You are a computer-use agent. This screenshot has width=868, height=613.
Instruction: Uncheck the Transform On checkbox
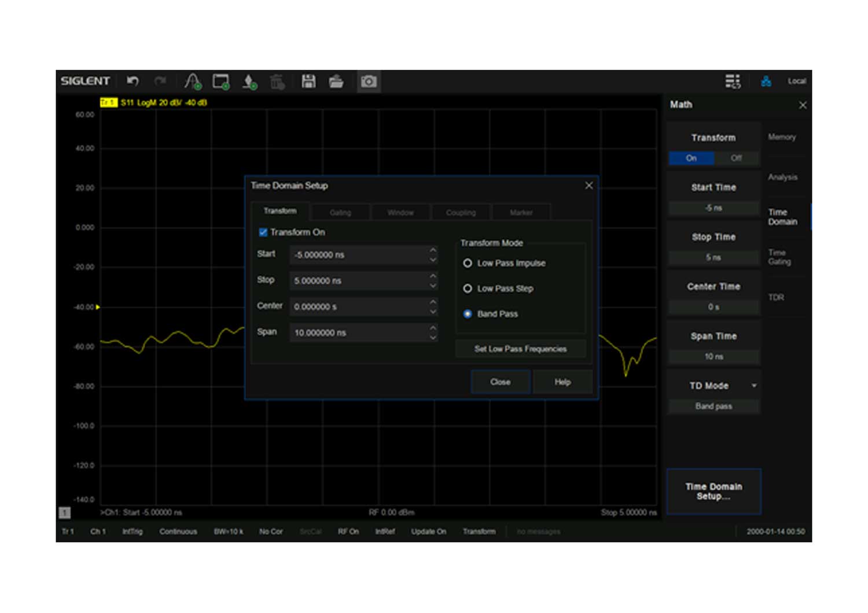[263, 232]
